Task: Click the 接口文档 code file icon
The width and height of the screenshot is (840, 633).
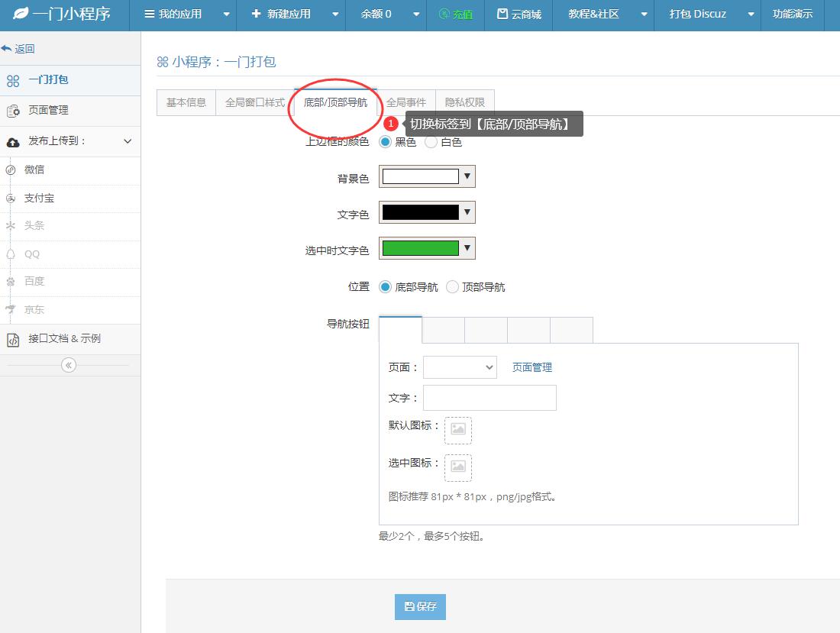Action: click(13, 340)
